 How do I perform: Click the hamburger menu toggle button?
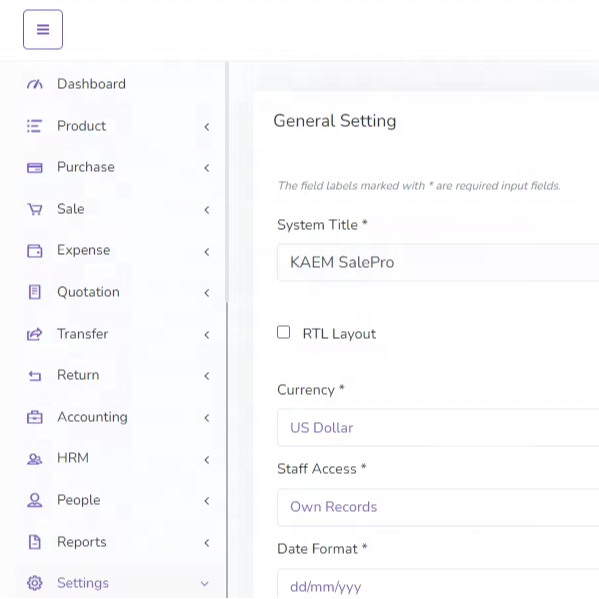point(43,29)
